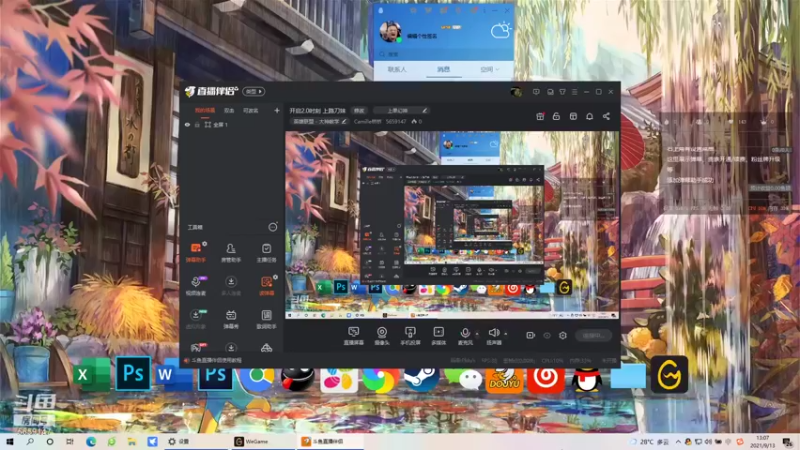
Task: Switch to the third scene tab
Action: click(251, 110)
